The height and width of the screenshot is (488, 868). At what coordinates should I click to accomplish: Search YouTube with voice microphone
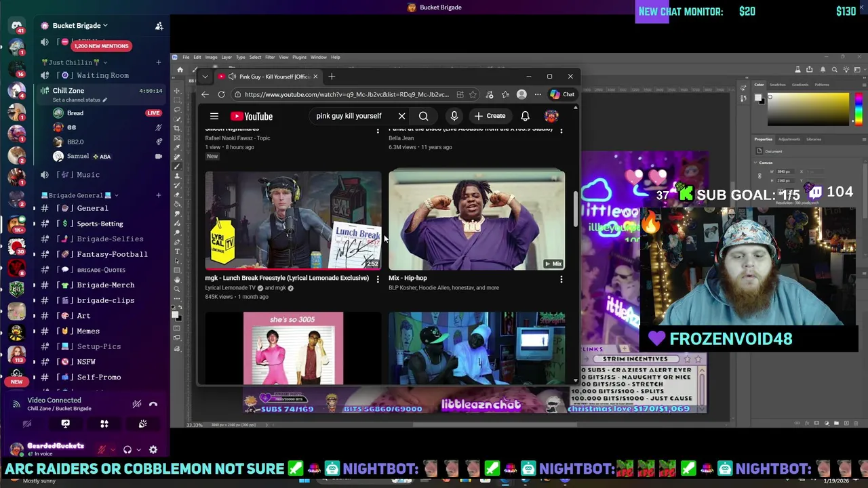pos(454,116)
